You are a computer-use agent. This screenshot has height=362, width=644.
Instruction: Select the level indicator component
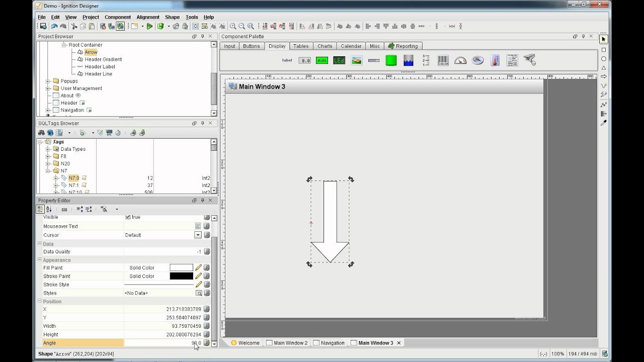tap(408, 60)
